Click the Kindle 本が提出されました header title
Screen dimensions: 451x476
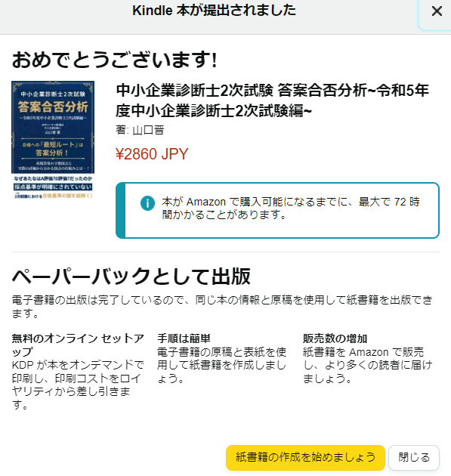(x=214, y=11)
